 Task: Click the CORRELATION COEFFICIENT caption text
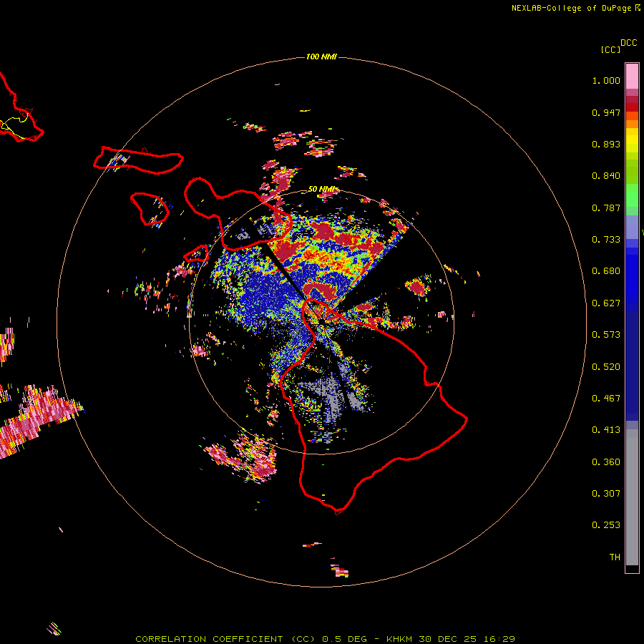coord(225,639)
